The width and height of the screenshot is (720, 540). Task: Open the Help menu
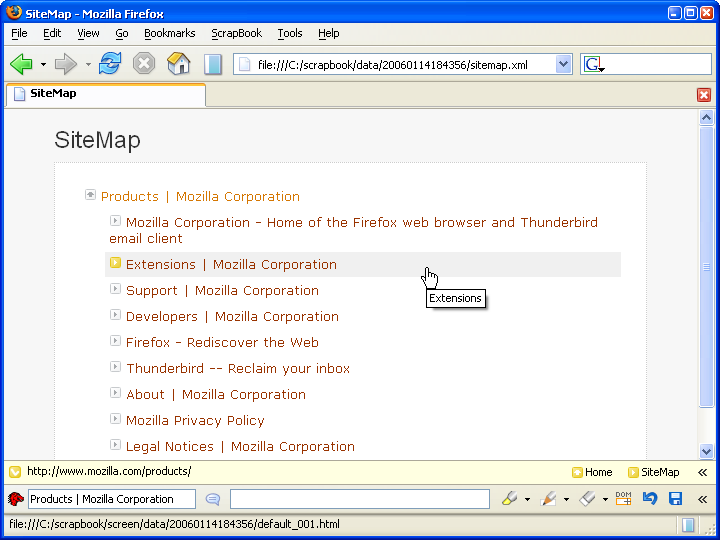point(328,33)
